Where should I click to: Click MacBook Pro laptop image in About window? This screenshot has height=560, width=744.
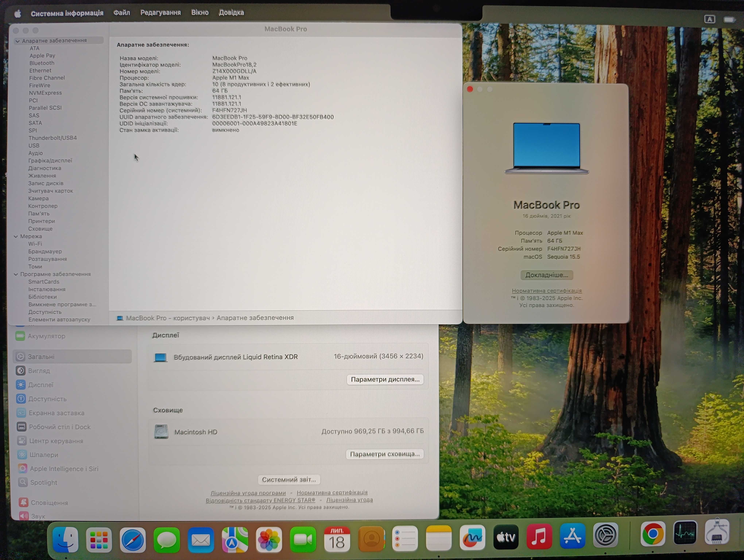(x=547, y=148)
